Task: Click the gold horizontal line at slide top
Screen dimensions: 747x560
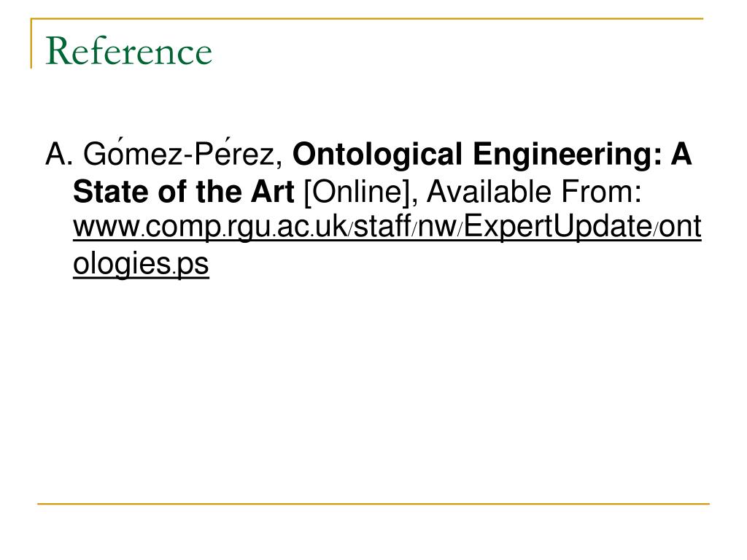Action: [367, 19]
